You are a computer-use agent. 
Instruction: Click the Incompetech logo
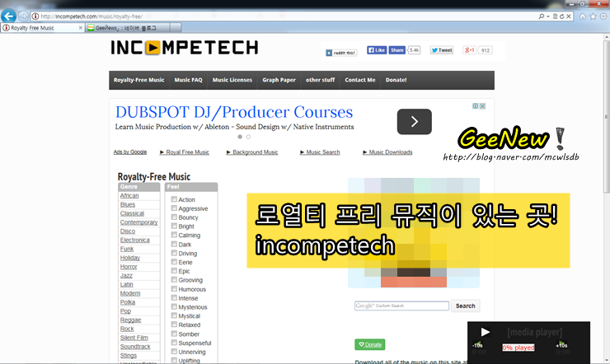185,48
